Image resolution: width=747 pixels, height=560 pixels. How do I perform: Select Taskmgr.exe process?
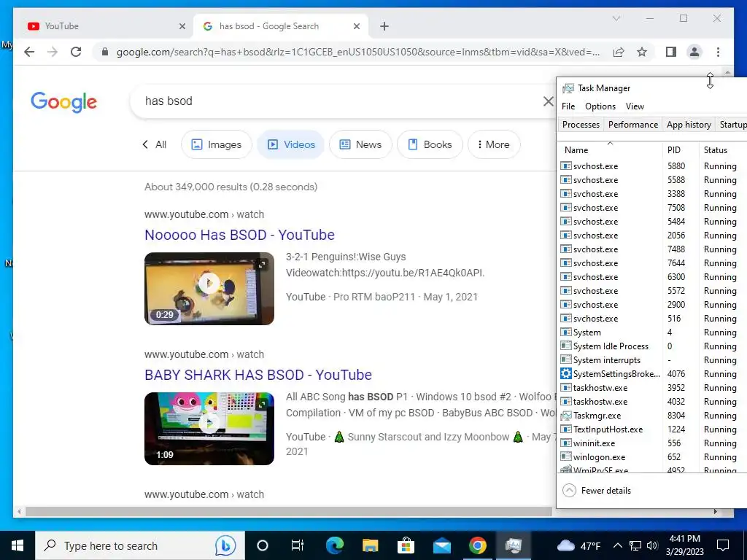(x=653, y=415)
